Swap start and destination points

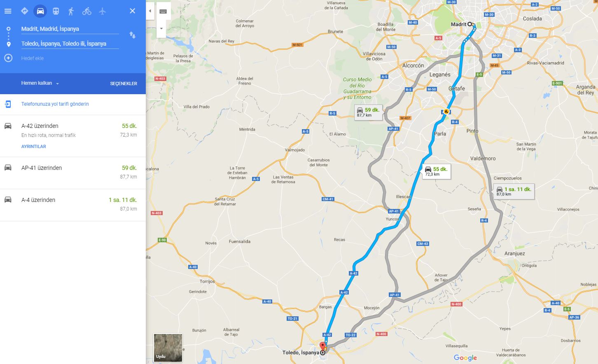coord(132,35)
